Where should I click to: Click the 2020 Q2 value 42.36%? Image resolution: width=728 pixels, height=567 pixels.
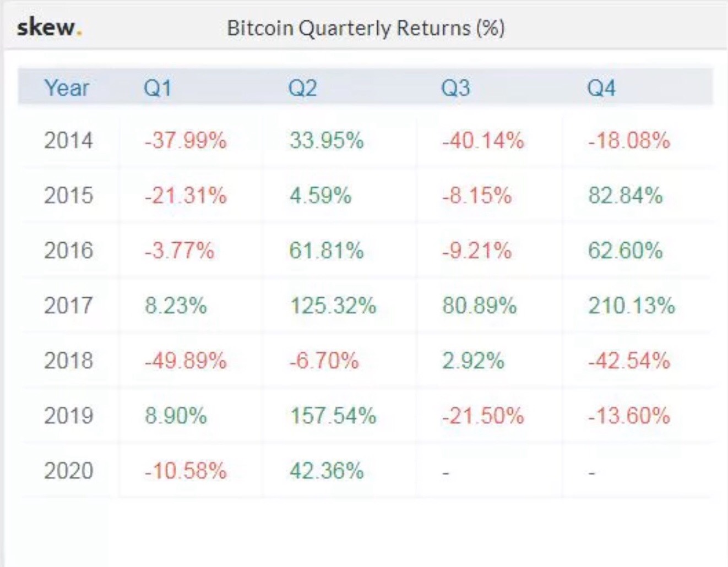pyautogui.click(x=327, y=471)
